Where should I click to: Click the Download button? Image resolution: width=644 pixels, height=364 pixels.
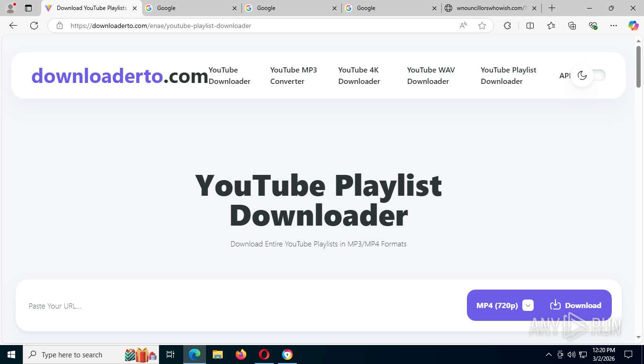[575, 305]
